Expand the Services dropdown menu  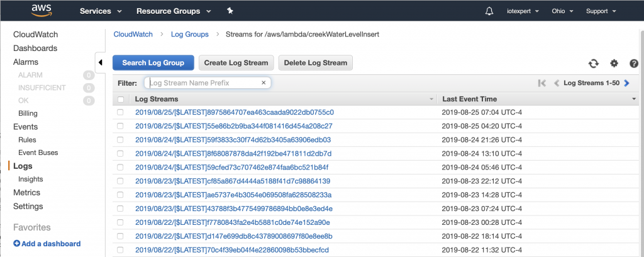tap(101, 11)
